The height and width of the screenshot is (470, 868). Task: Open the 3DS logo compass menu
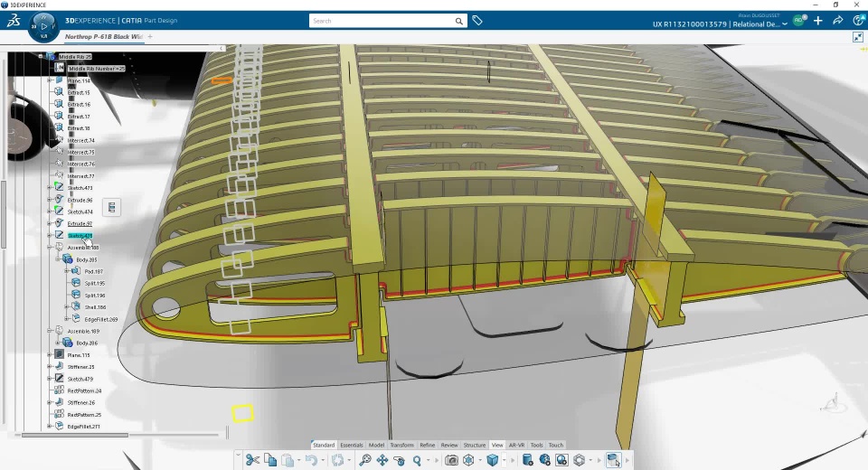[14, 21]
